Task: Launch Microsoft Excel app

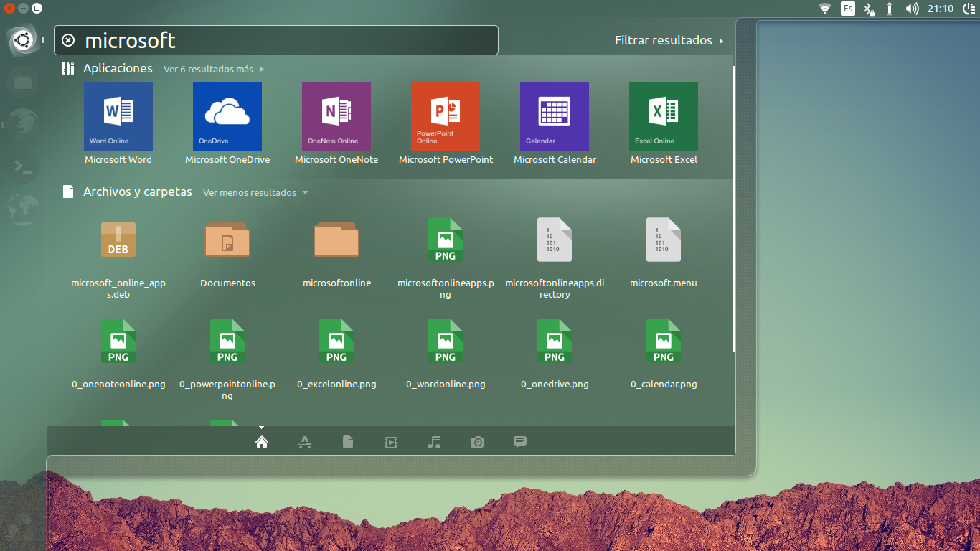Action: click(x=664, y=116)
